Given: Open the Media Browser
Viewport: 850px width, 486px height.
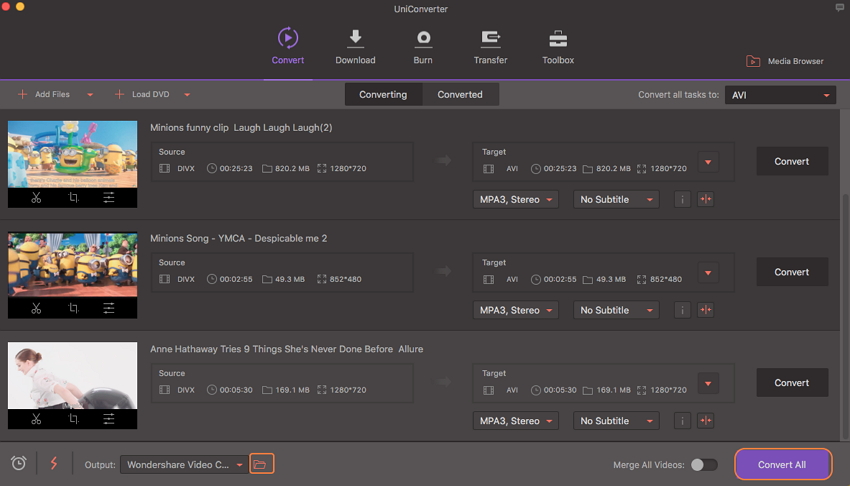Looking at the screenshot, I should coord(784,61).
